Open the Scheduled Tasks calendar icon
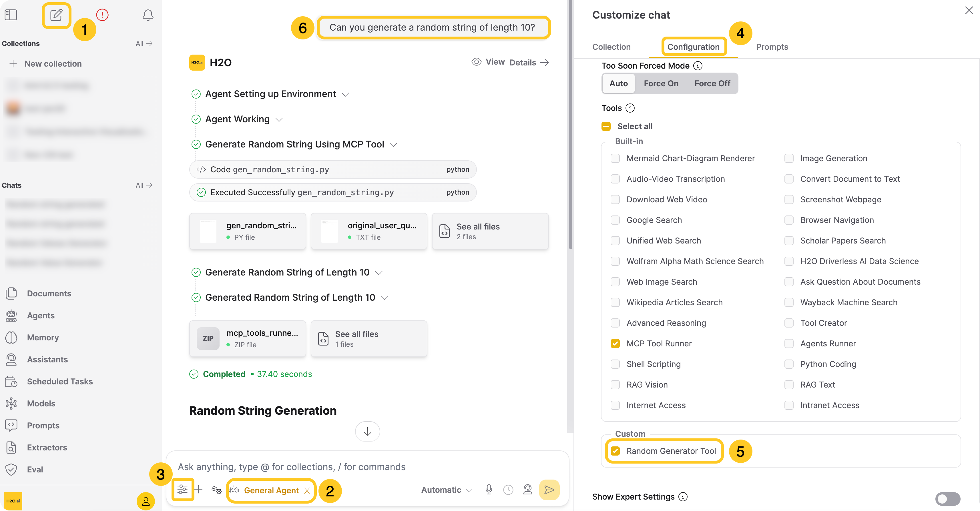 pos(11,381)
